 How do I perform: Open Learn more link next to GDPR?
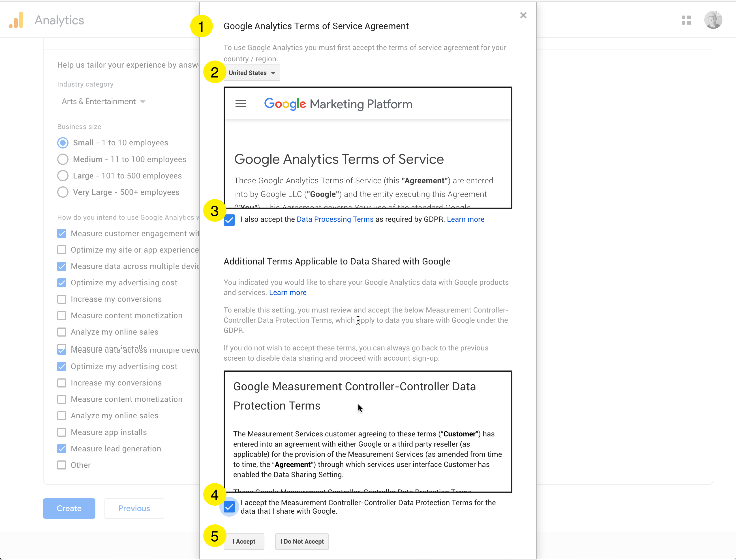coord(465,219)
